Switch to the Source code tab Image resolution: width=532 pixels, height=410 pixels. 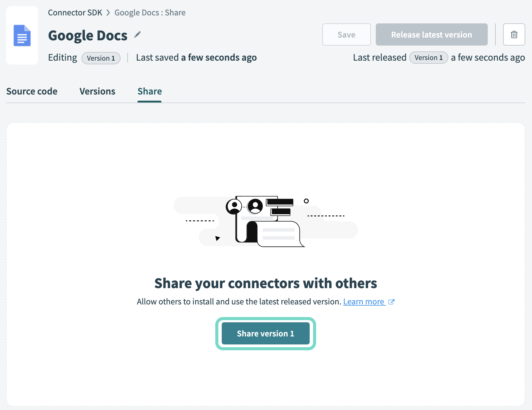tap(32, 91)
